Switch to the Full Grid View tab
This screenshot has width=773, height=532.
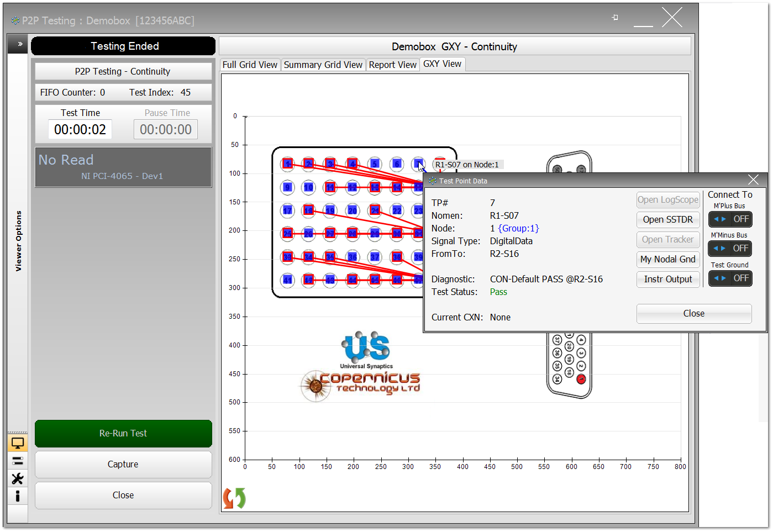(250, 65)
